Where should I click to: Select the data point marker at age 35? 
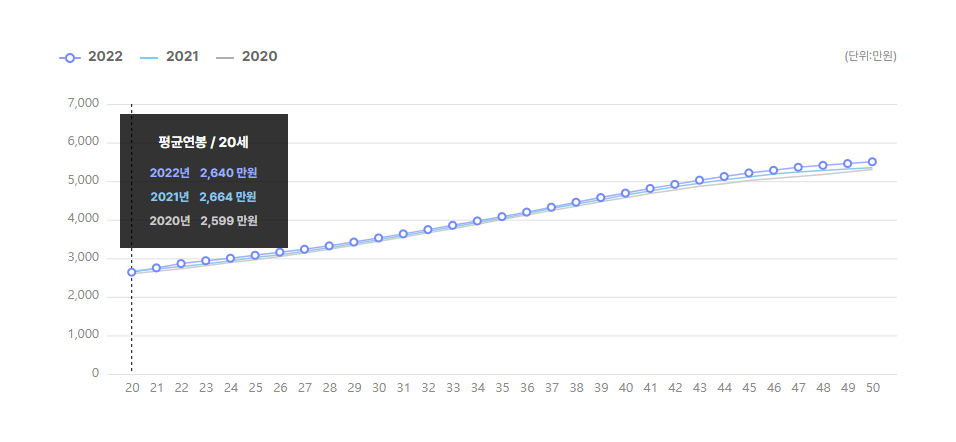click(502, 216)
